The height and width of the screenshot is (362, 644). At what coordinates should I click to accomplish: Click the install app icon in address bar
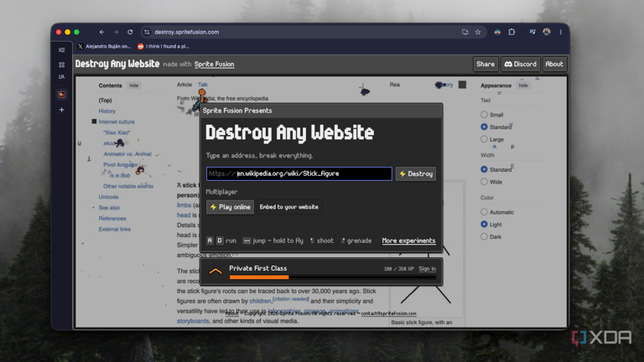tap(465, 32)
